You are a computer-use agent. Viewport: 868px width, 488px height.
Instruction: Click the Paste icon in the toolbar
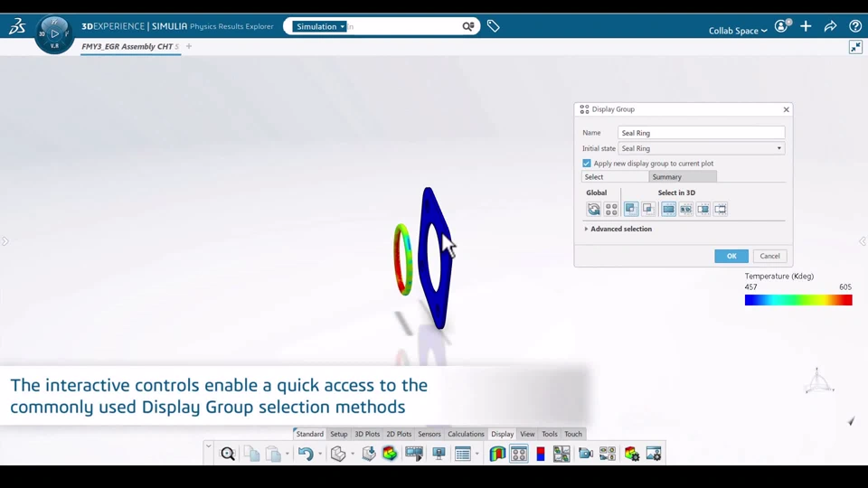click(273, 454)
